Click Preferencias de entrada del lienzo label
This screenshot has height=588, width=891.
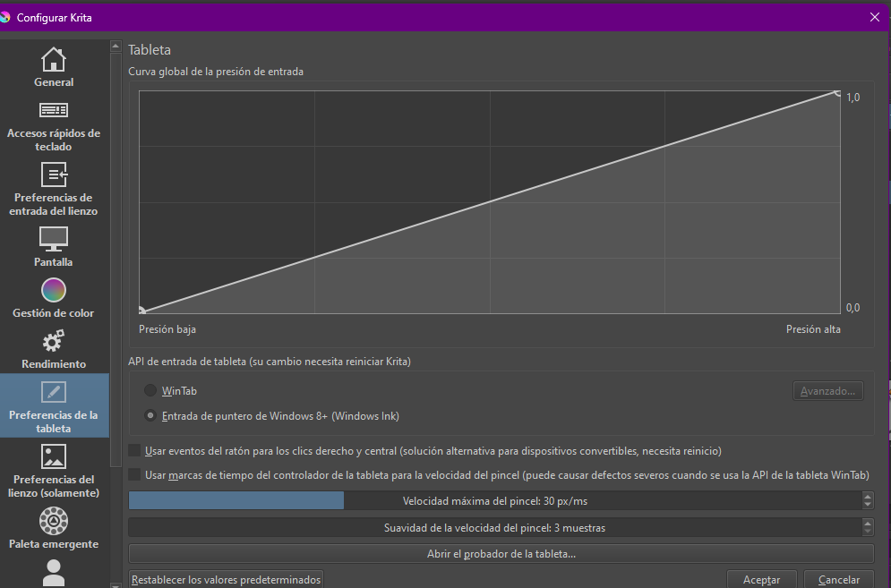(54, 204)
